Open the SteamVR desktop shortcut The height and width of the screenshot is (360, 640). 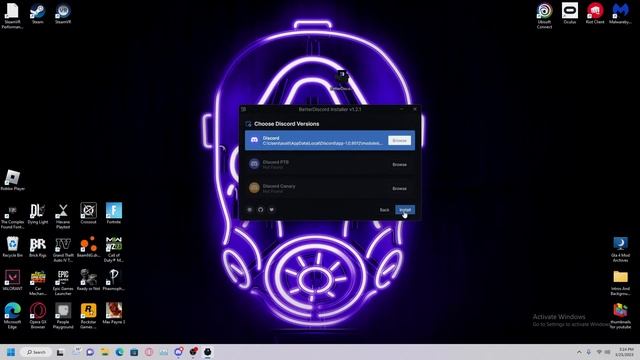click(x=63, y=14)
